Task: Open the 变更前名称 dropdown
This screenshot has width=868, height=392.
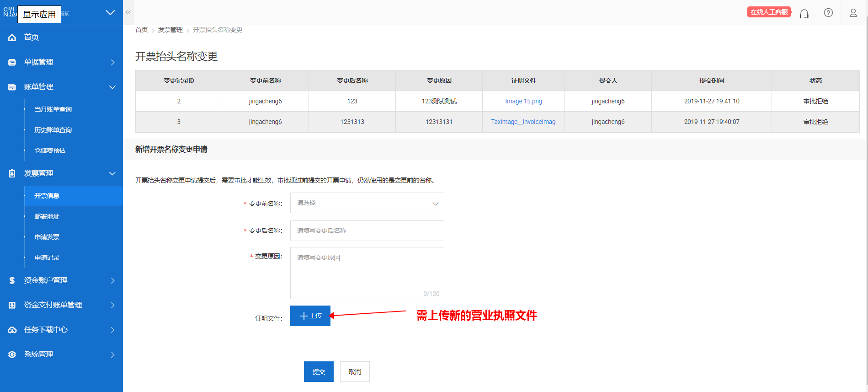Action: [x=367, y=203]
